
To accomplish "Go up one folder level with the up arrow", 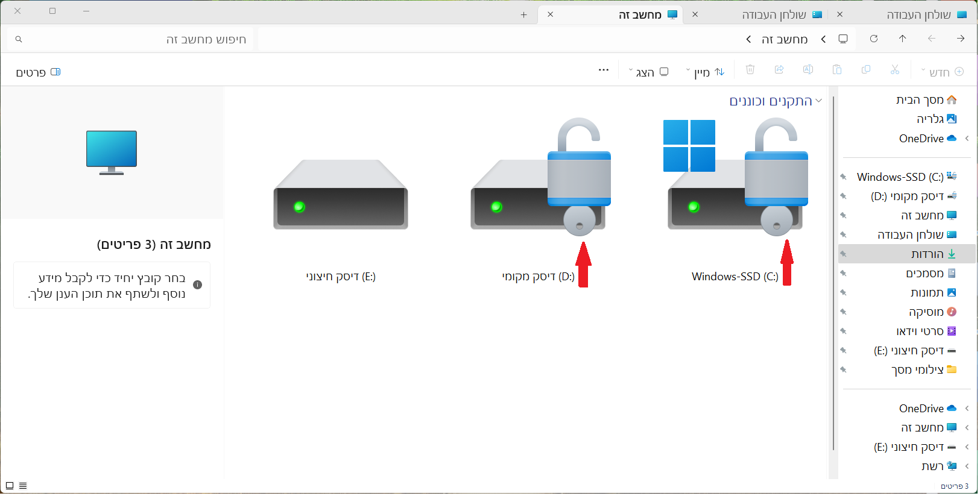I will click(x=902, y=39).
